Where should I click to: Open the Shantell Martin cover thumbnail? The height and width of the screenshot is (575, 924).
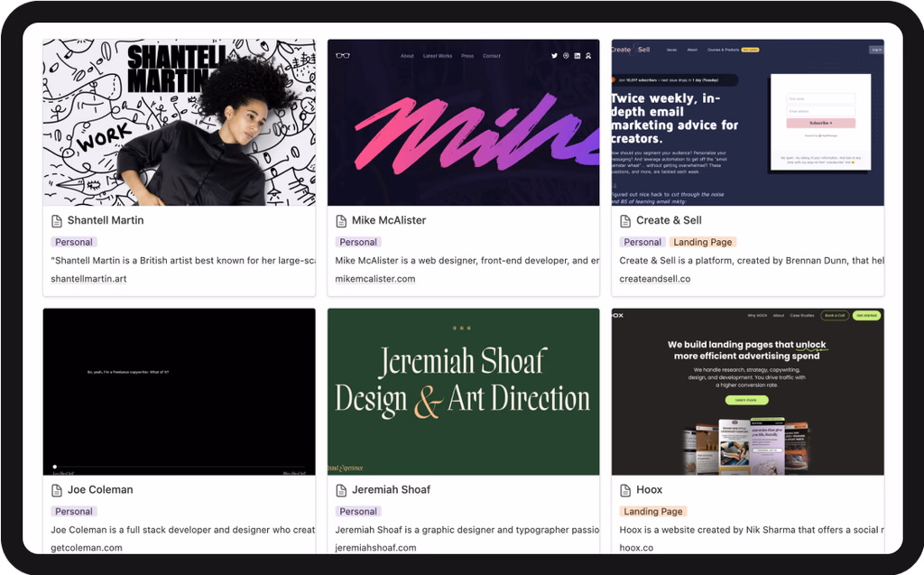click(x=179, y=122)
